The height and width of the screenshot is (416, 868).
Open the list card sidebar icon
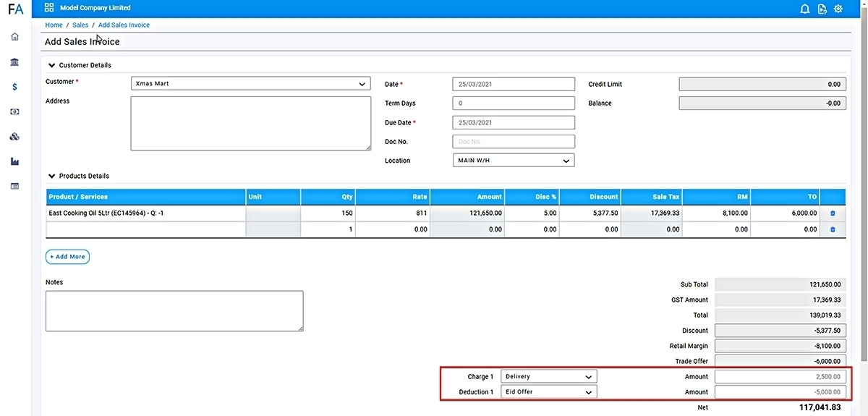tap(15, 187)
